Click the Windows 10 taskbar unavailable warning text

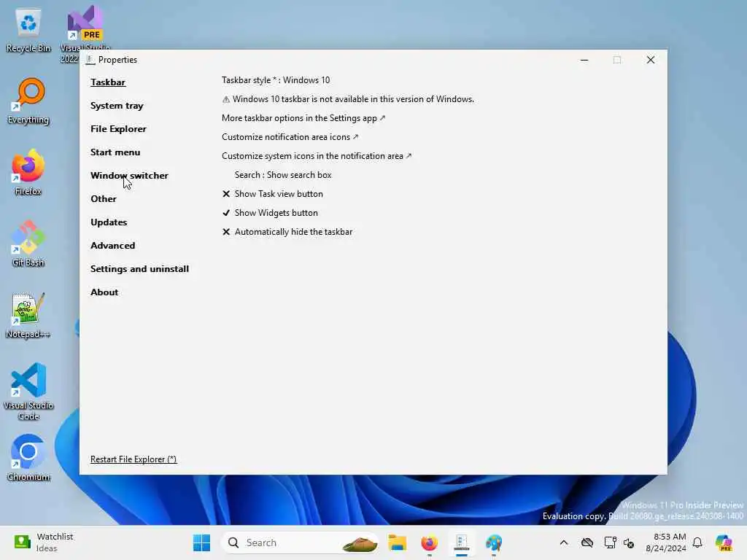coord(348,99)
